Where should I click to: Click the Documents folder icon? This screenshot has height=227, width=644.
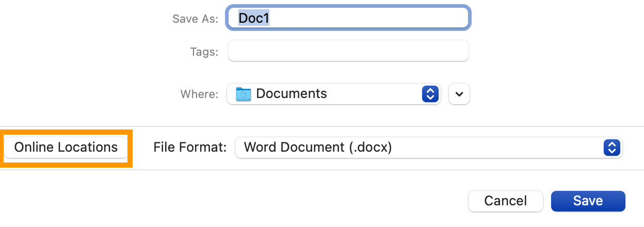tap(243, 94)
